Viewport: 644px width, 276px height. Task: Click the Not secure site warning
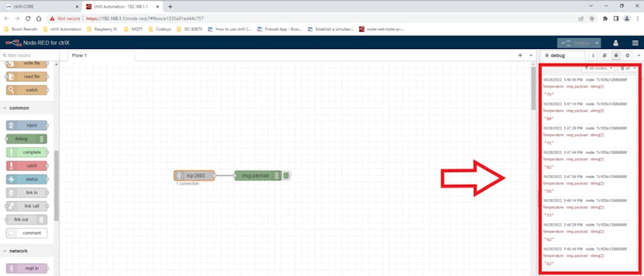64,19
